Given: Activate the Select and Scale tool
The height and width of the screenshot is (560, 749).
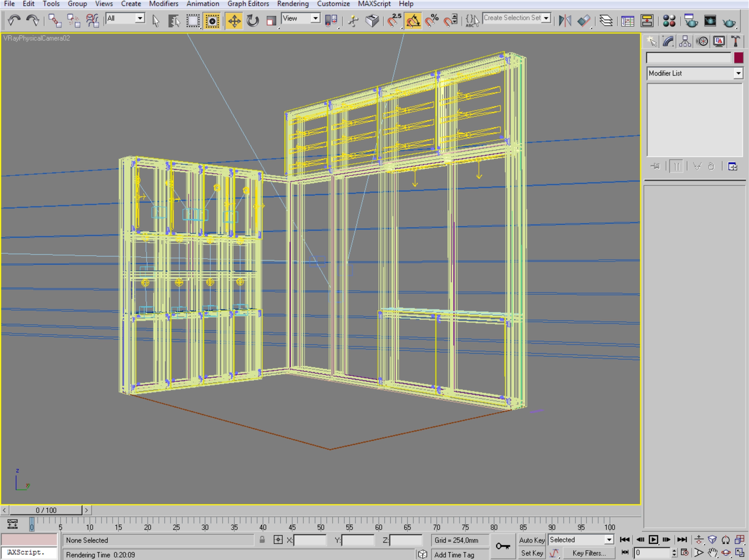Looking at the screenshot, I should (271, 21).
